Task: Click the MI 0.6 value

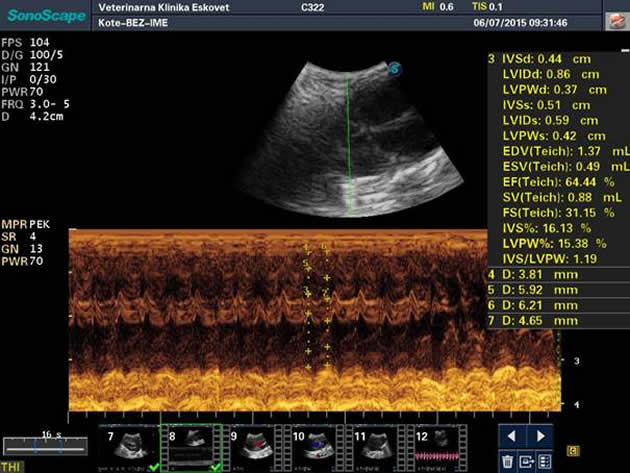Action: click(438, 7)
